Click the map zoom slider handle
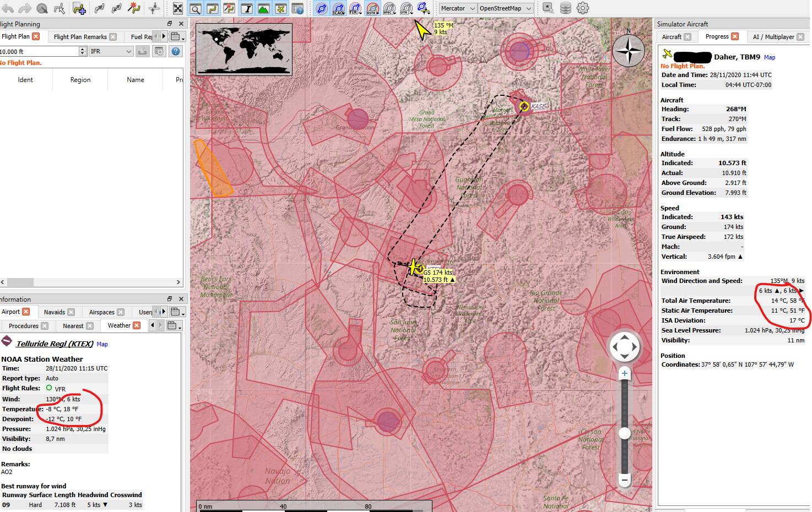Viewport: 812px width, 512px height. pyautogui.click(x=624, y=433)
